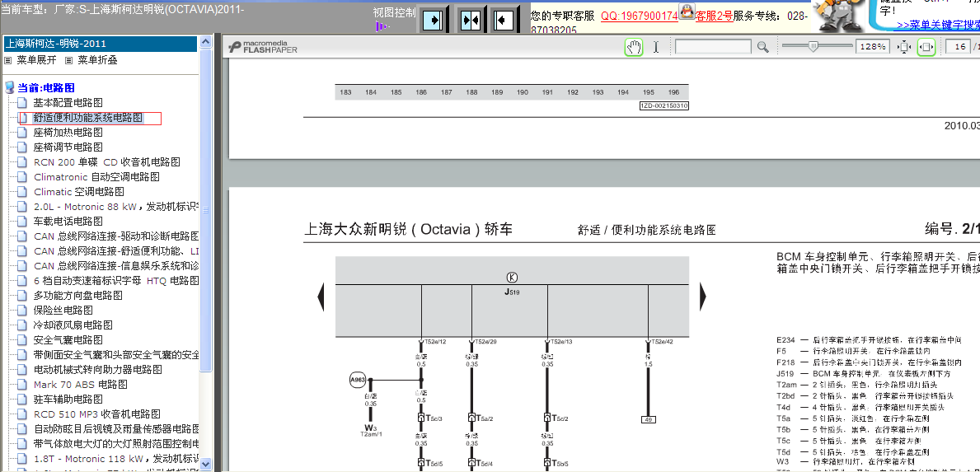The width and height of the screenshot is (980, 472).
Task: Open Mark 70 ABS 电路图
Action: pyautogui.click(x=81, y=385)
